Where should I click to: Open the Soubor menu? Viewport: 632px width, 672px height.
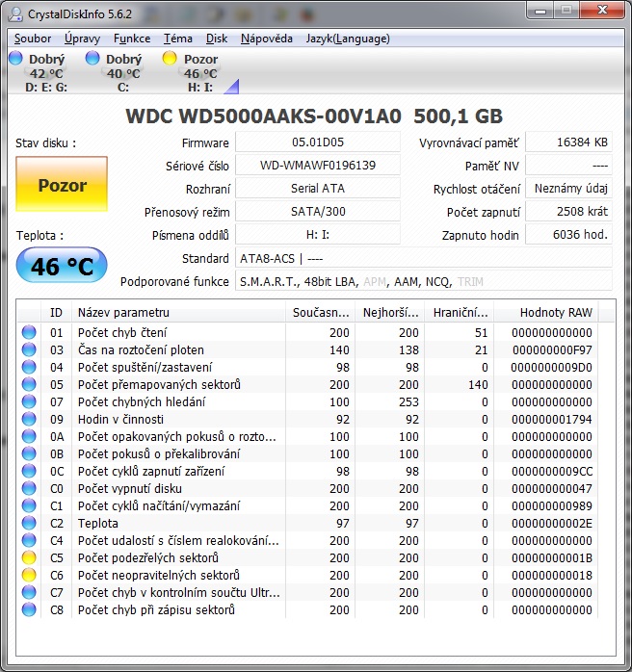pyautogui.click(x=33, y=39)
